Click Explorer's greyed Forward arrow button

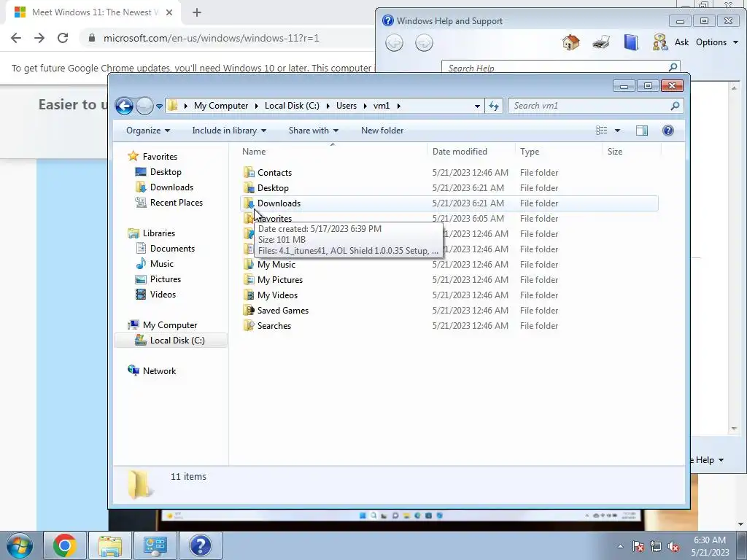[x=144, y=106]
